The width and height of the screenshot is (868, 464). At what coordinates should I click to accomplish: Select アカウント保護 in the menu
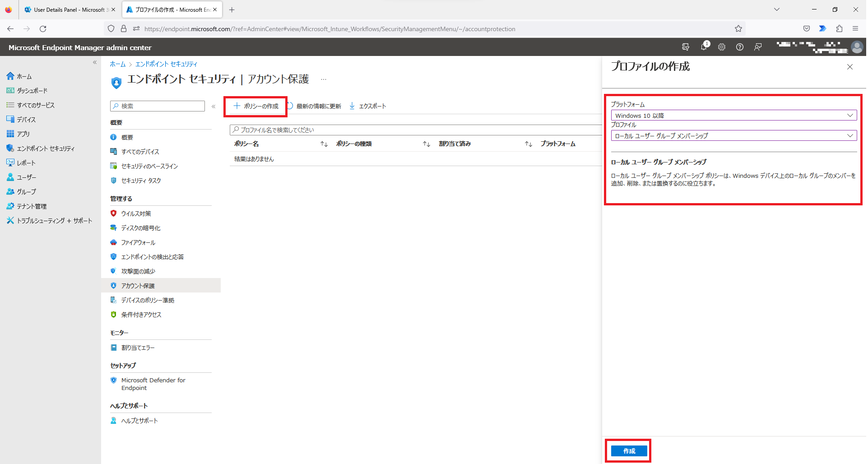(x=138, y=286)
